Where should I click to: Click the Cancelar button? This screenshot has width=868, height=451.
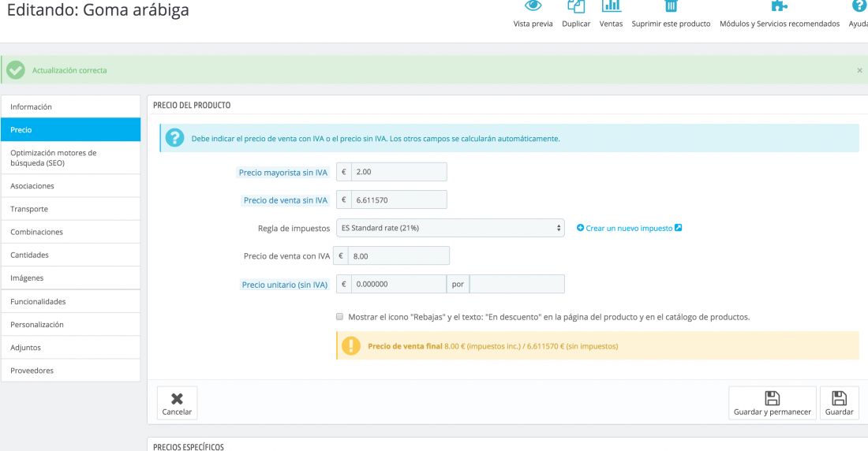click(177, 403)
